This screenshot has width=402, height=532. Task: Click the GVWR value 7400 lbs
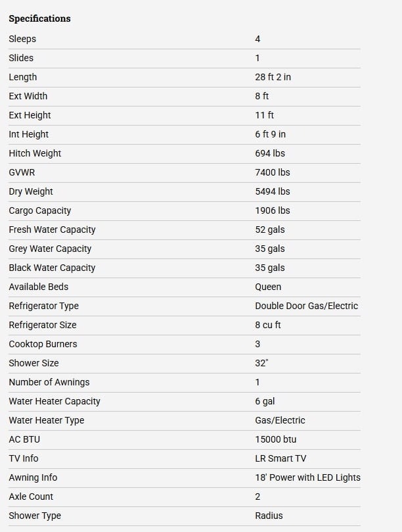(x=273, y=172)
